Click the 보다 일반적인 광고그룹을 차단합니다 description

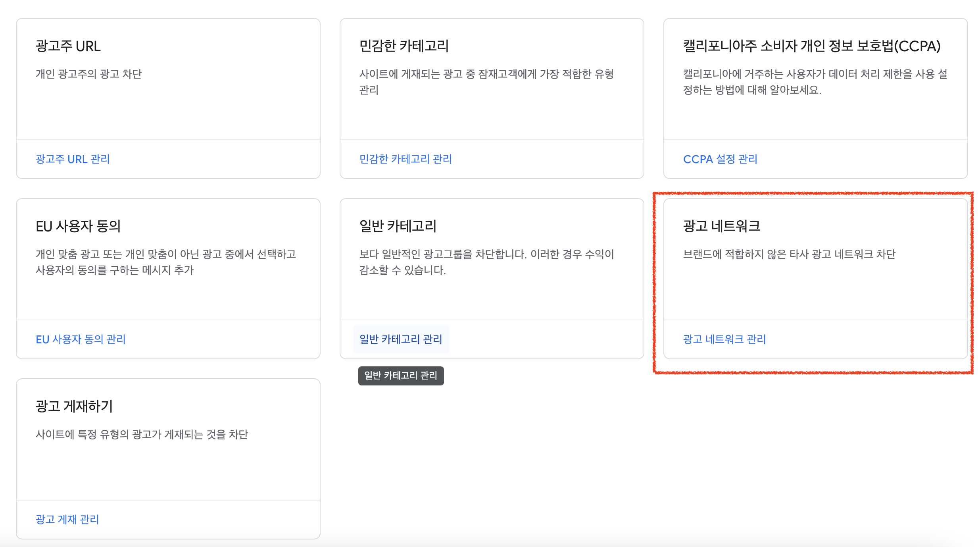point(486,262)
